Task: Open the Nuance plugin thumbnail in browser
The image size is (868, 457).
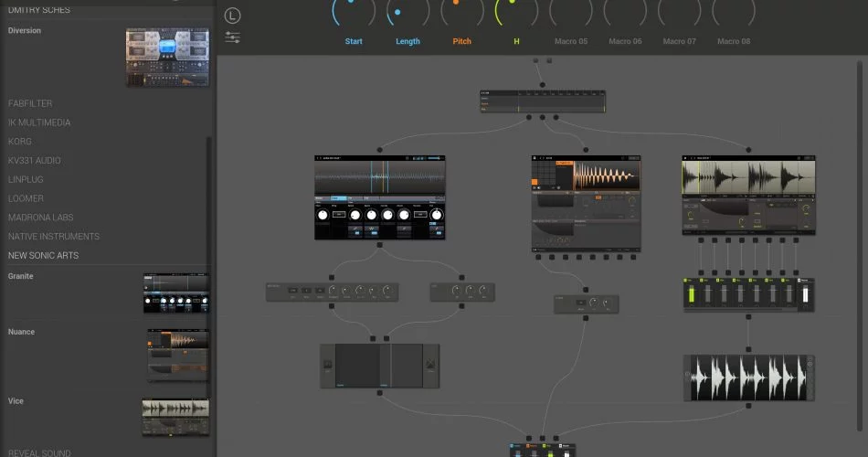Action: point(177,355)
